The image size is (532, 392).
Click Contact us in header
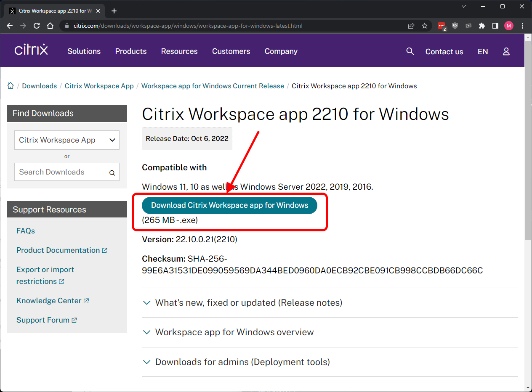(444, 52)
